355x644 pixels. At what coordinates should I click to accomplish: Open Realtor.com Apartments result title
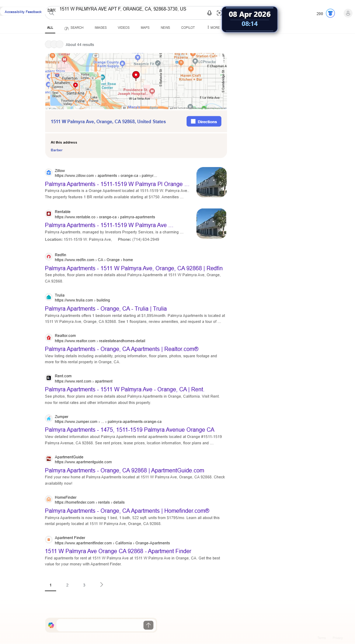(122, 349)
